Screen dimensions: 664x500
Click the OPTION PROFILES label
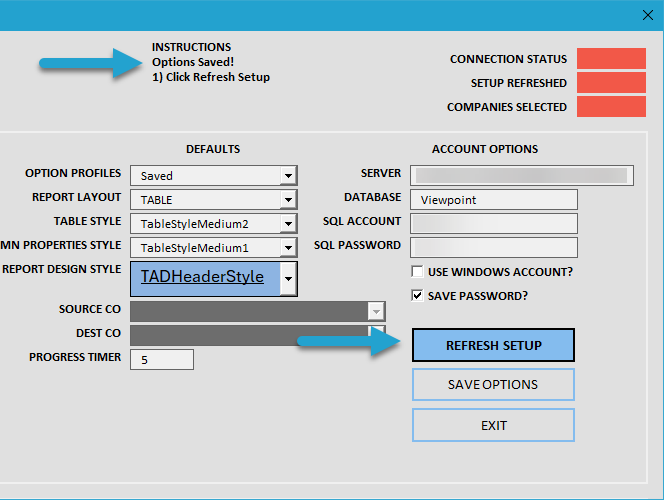[73, 173]
